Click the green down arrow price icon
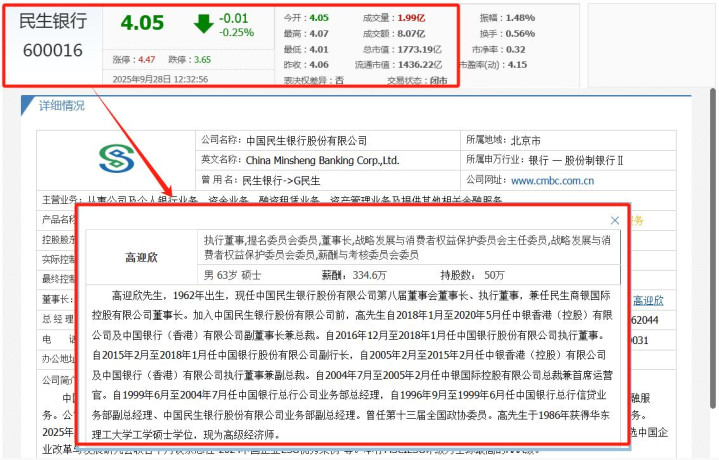 204,24
